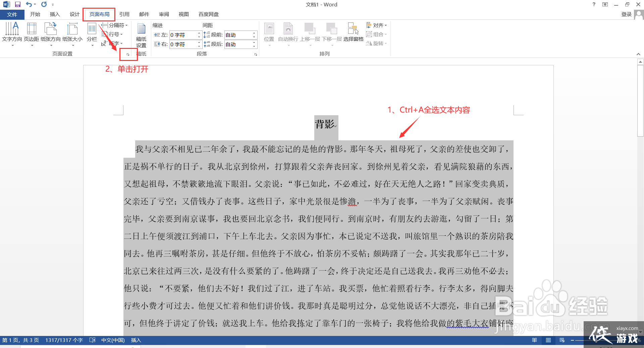Open Word help question mark
Viewport: 644px width, 348px height.
tap(594, 4)
